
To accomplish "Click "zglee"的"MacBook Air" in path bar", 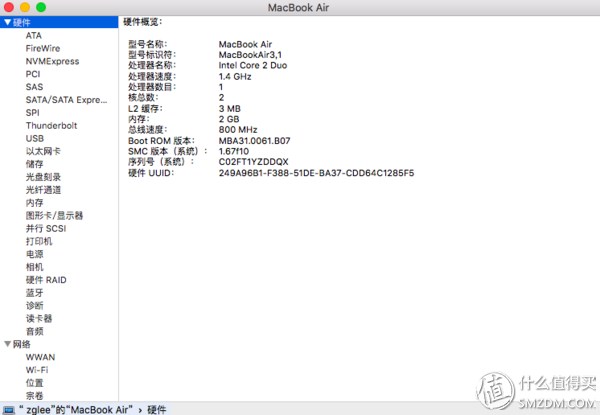I will [75, 410].
